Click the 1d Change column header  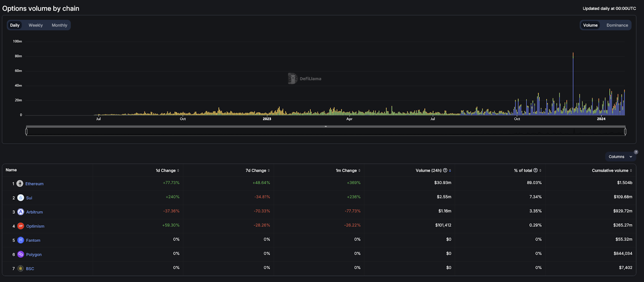tap(165, 171)
